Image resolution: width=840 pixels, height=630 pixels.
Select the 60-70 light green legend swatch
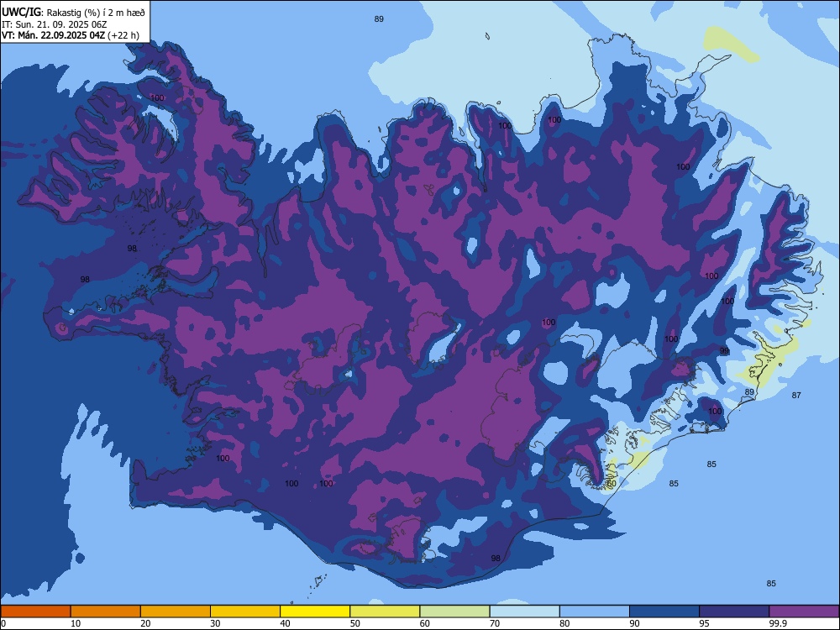click(x=454, y=612)
